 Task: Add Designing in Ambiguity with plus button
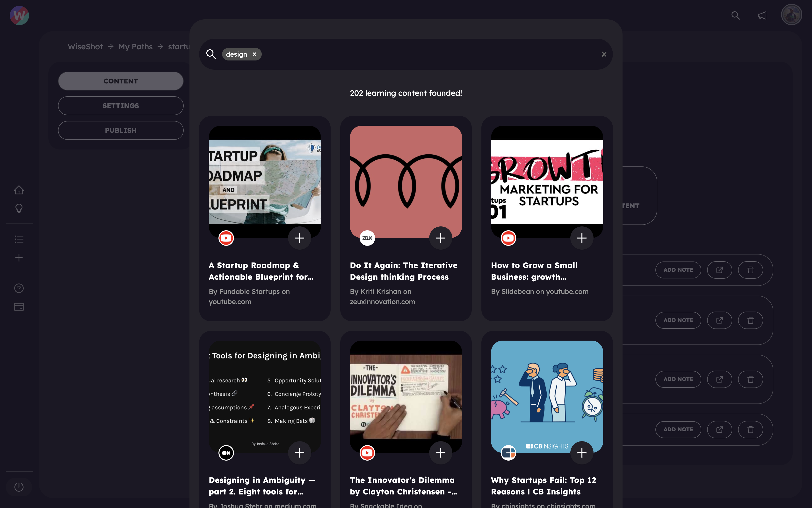tap(300, 453)
